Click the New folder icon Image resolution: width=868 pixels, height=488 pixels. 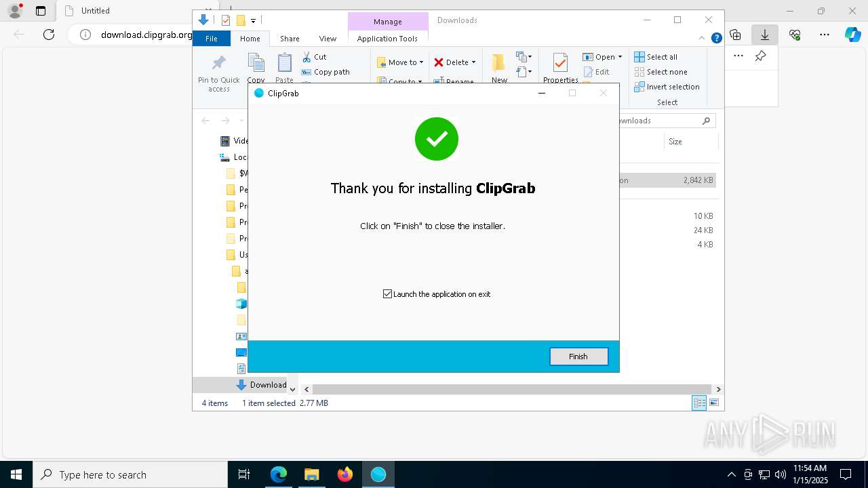click(499, 62)
